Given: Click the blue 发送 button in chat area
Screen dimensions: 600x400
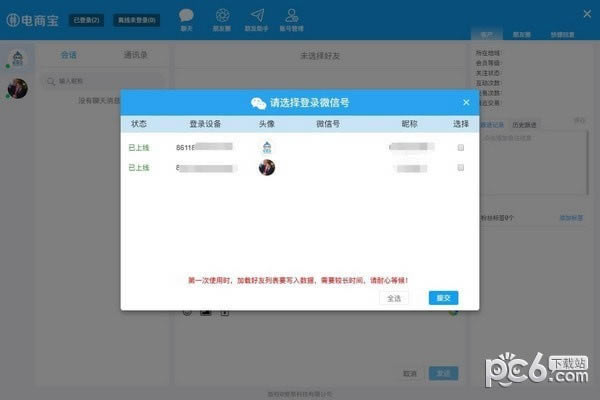Looking at the screenshot, I should pyautogui.click(x=443, y=373).
